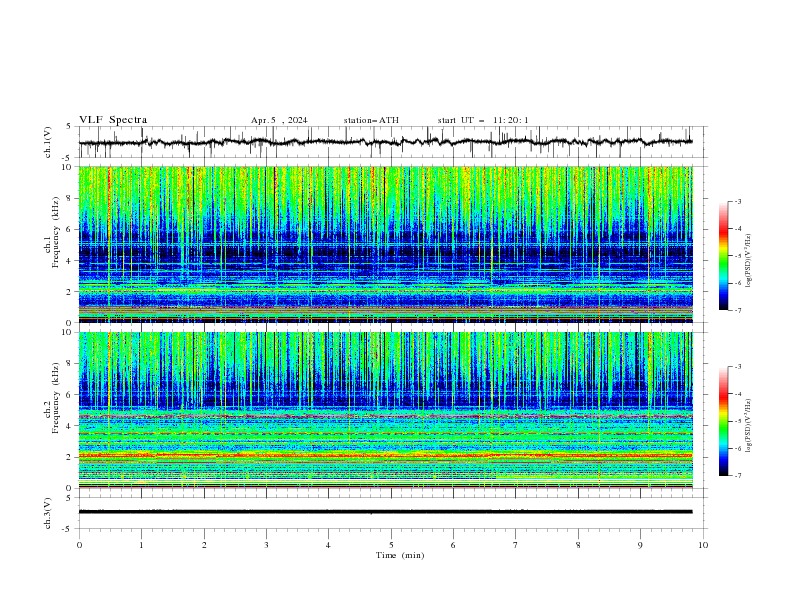Click the '-7' label on ch.2 color scale
Image resolution: width=792 pixels, height=612 pixels.
[x=737, y=475]
